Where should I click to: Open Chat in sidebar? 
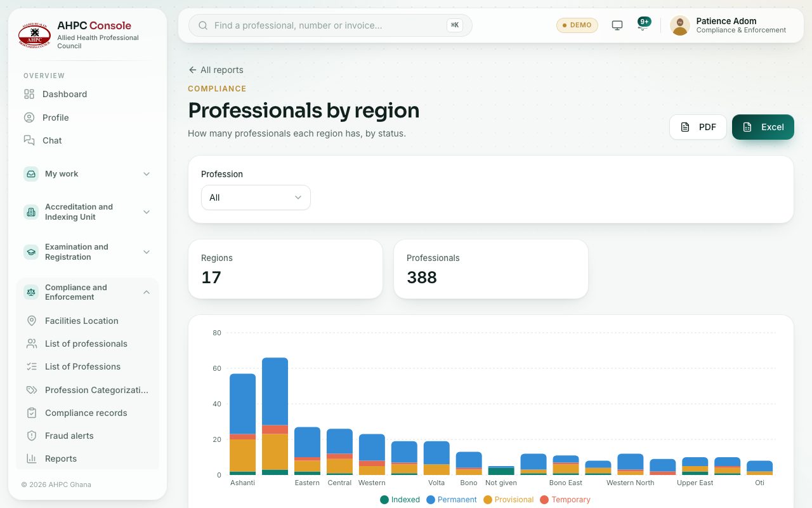tap(88, 140)
